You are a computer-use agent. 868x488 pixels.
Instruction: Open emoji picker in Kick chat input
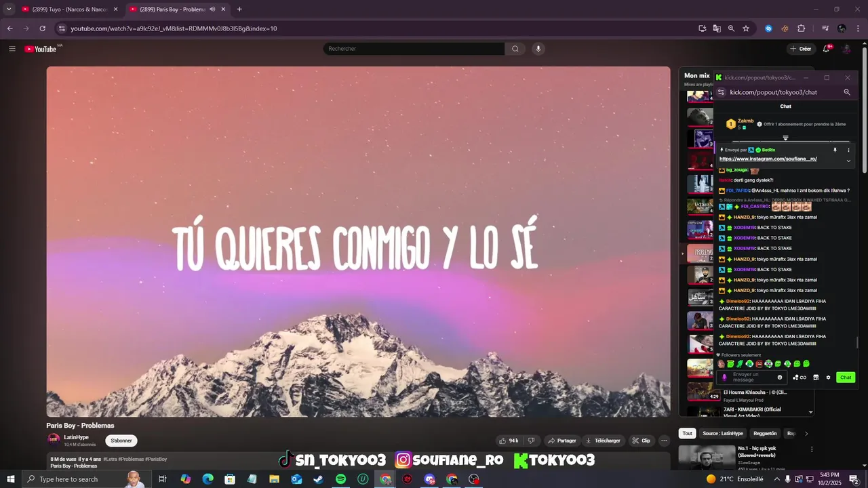(x=780, y=378)
